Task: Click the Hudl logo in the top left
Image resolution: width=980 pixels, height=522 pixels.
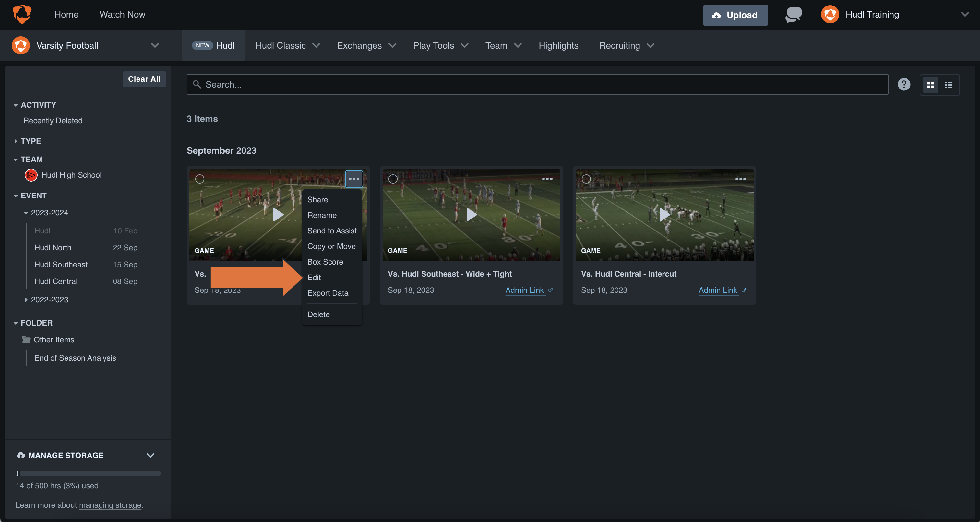Action: [x=22, y=14]
